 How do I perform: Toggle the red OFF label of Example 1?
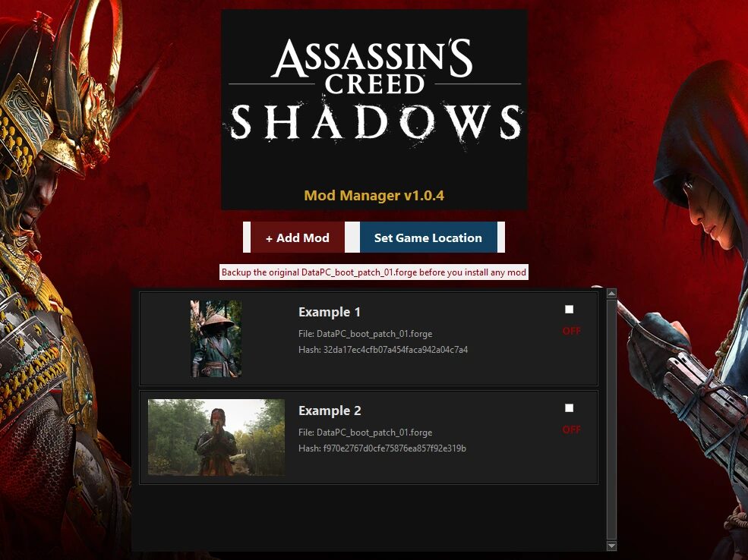pos(572,331)
